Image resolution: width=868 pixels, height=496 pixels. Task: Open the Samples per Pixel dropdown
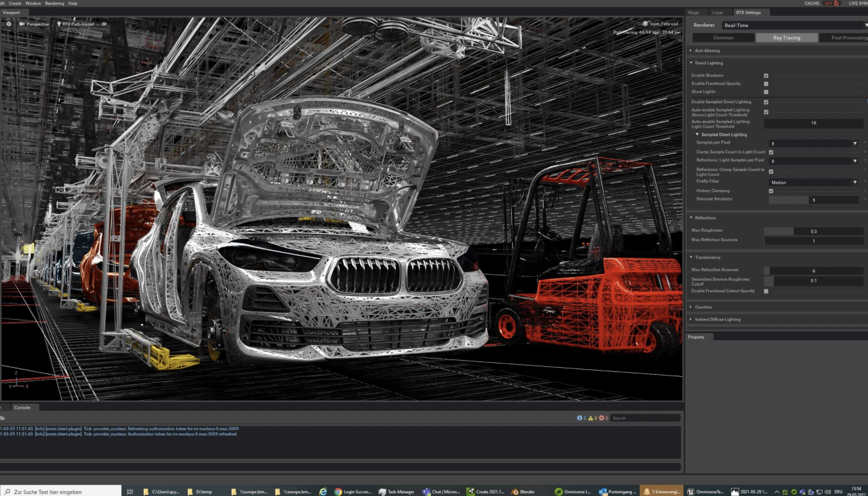(814, 143)
